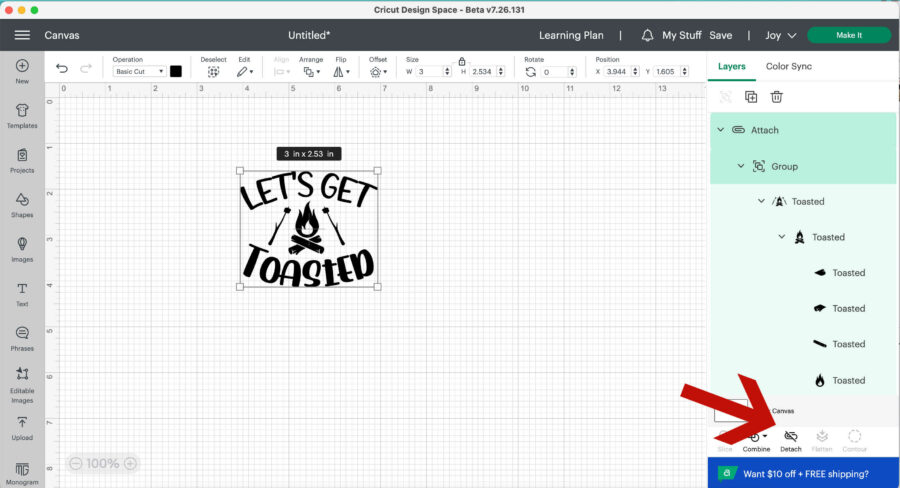900x488 pixels.
Task: Toggle the size aspect ratio lock
Action: tap(461, 61)
